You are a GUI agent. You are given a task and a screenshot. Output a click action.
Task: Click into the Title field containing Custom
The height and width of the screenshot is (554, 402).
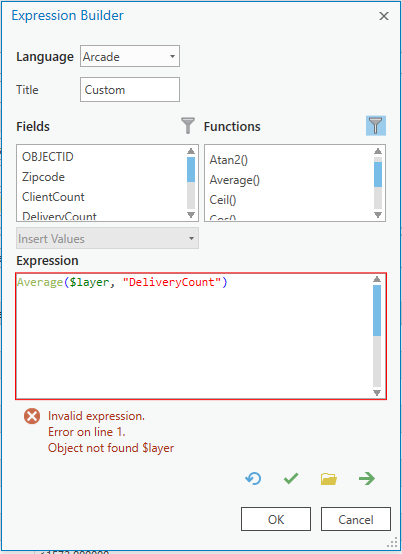(x=130, y=90)
